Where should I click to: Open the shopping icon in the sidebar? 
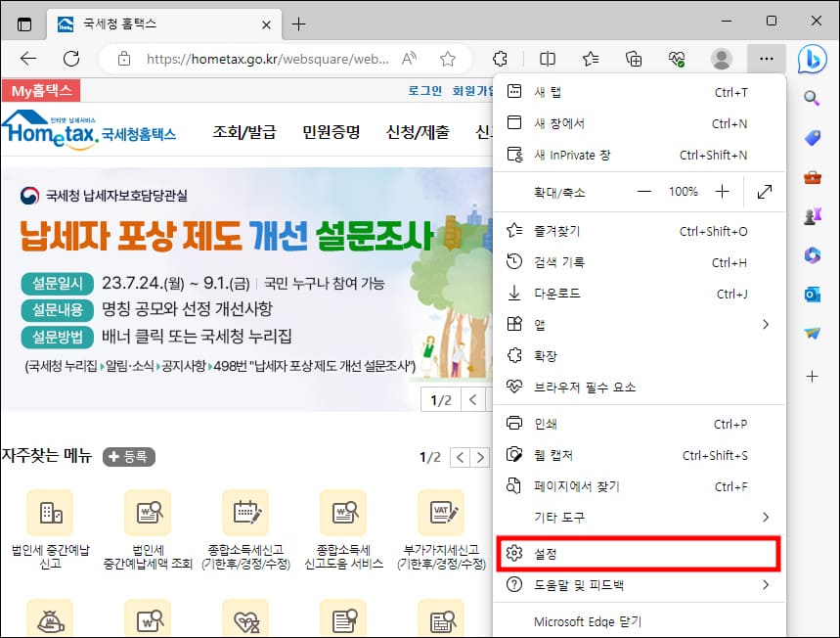[812, 137]
